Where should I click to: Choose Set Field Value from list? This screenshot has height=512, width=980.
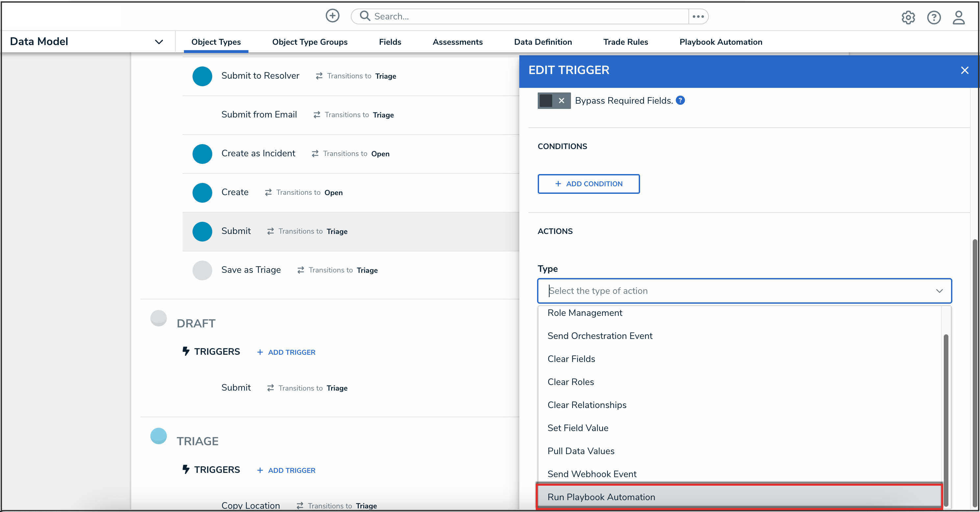(x=578, y=428)
